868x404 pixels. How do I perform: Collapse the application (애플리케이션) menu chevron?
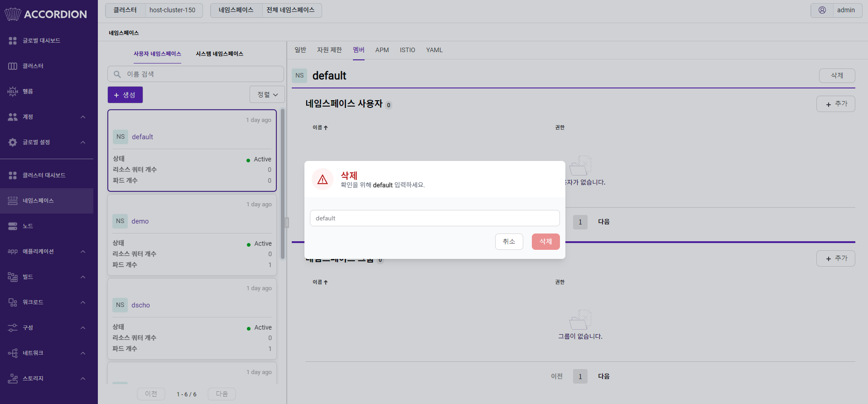[83, 252]
